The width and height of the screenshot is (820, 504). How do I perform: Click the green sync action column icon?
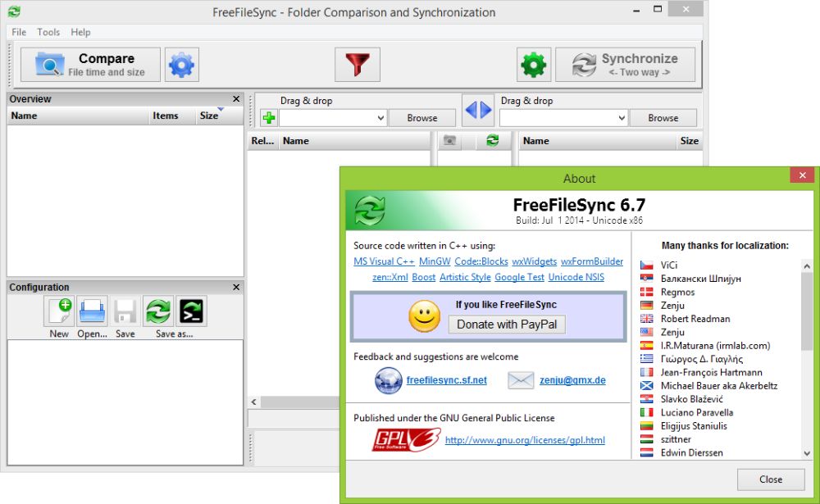pyautogui.click(x=492, y=141)
